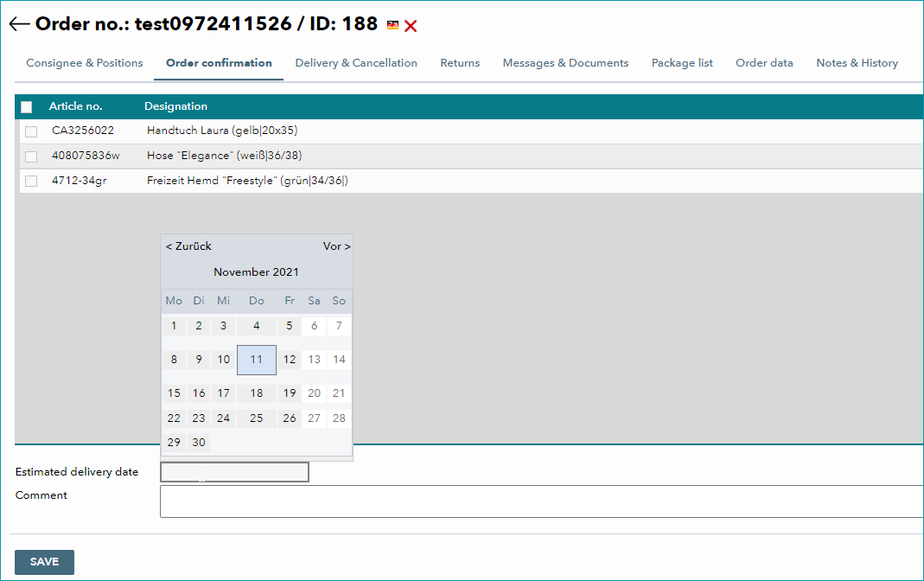Open the Consignee & Positions tab
Image resolution: width=924 pixels, height=581 pixels.
coord(84,63)
